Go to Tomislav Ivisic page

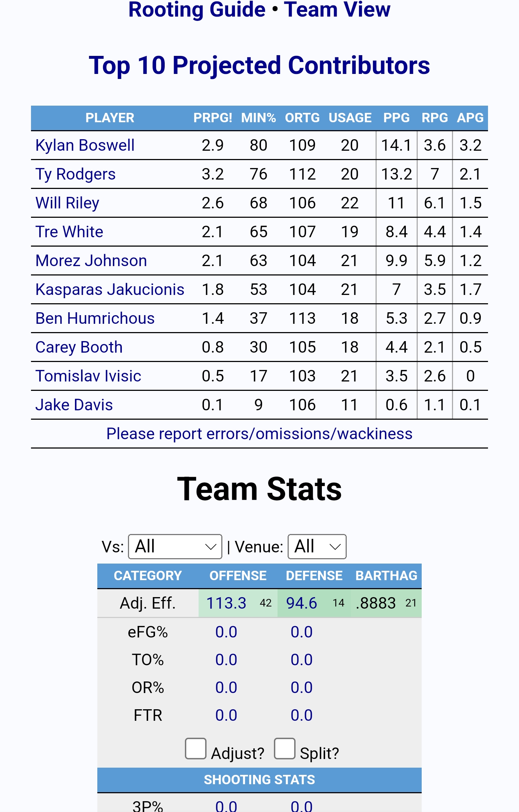pyautogui.click(x=88, y=376)
